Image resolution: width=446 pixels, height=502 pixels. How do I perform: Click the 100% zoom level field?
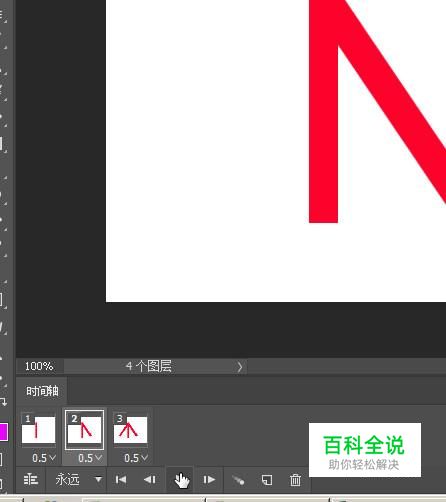coord(39,366)
